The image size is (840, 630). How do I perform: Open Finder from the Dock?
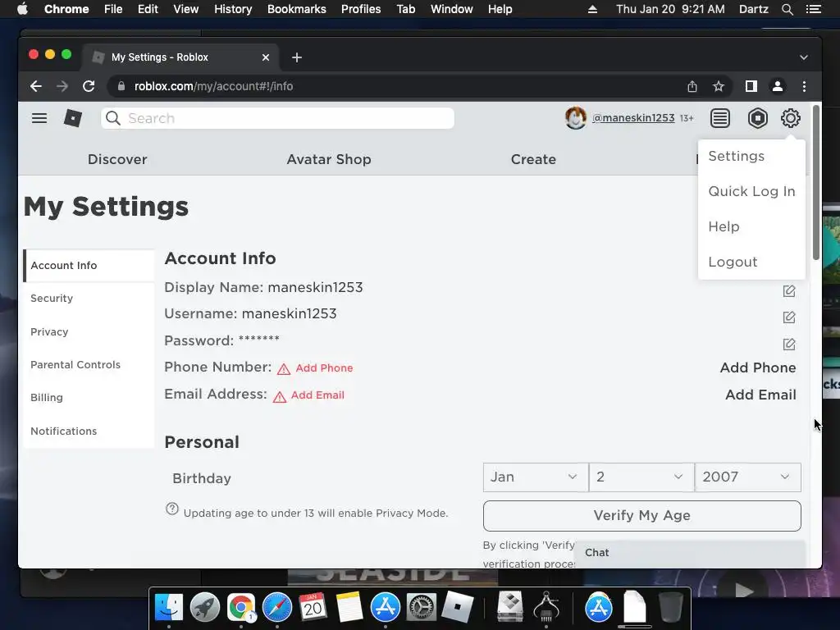coord(169,608)
